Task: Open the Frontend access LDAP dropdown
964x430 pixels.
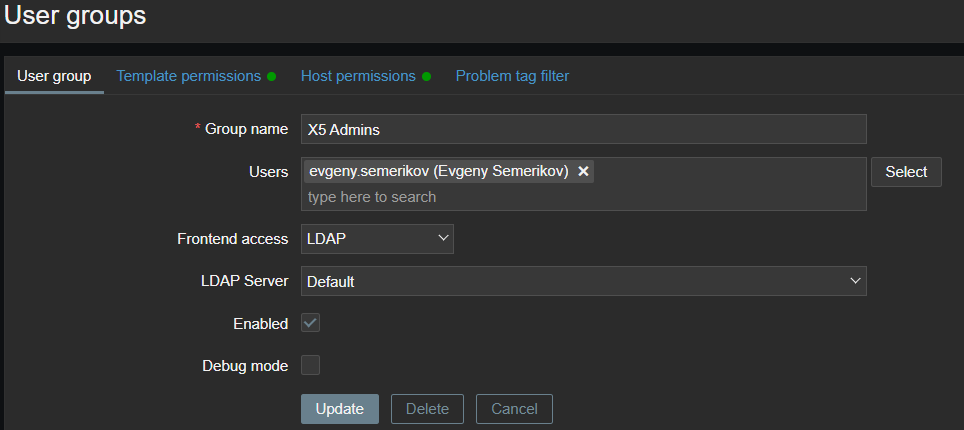Action: click(x=377, y=239)
